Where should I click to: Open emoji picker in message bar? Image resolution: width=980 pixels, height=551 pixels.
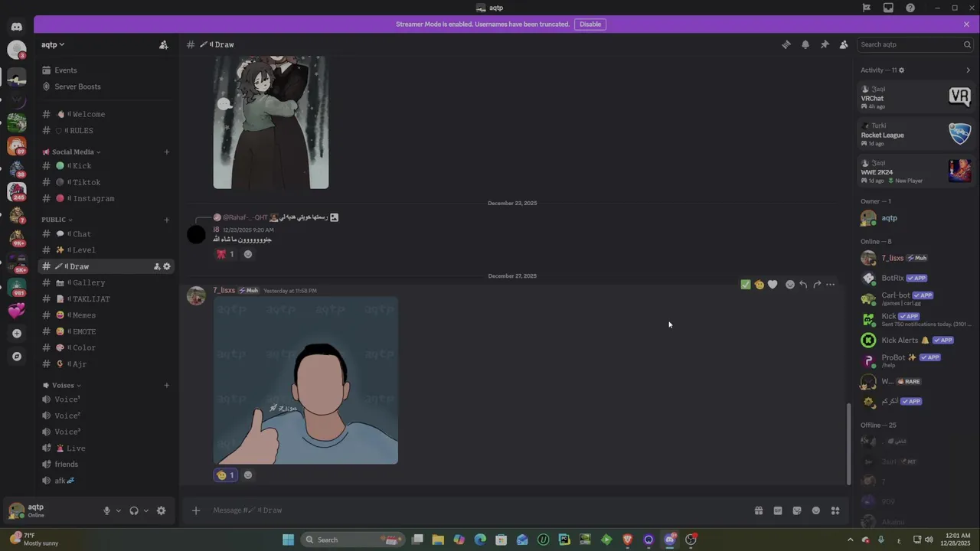tap(816, 510)
